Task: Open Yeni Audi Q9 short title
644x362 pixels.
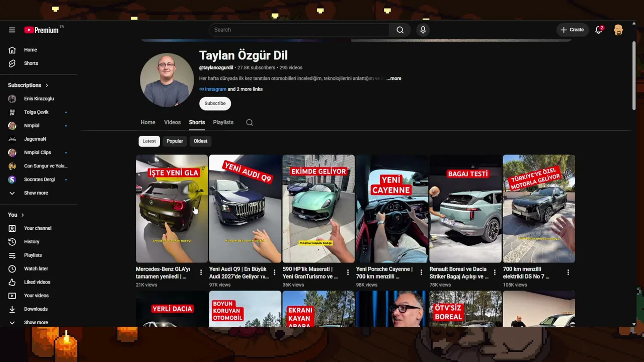Action: 239,273
